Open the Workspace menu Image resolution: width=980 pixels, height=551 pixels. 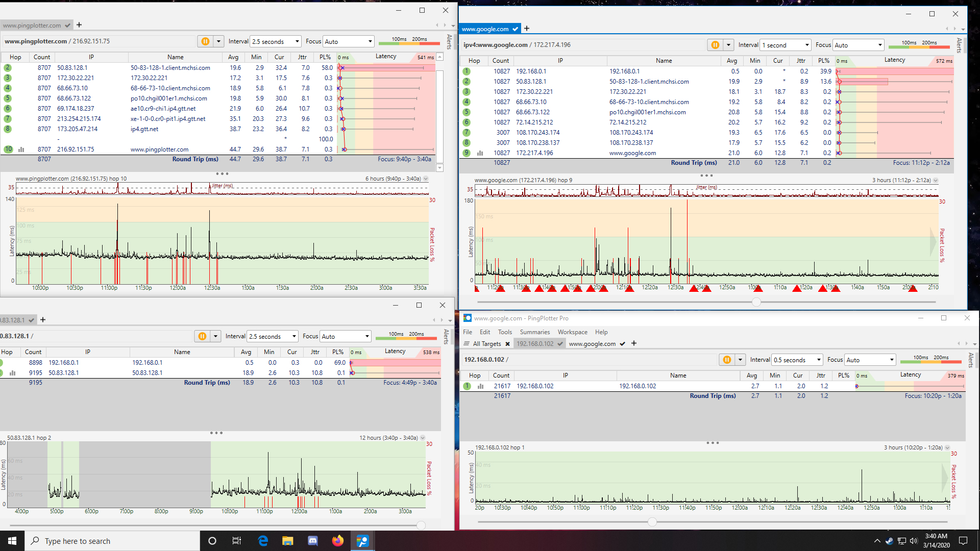[572, 332]
